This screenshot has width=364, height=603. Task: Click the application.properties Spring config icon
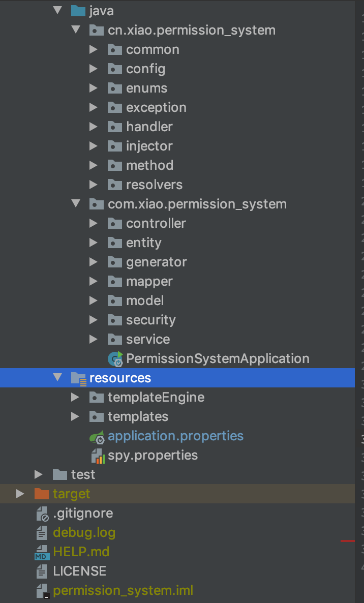click(x=97, y=437)
